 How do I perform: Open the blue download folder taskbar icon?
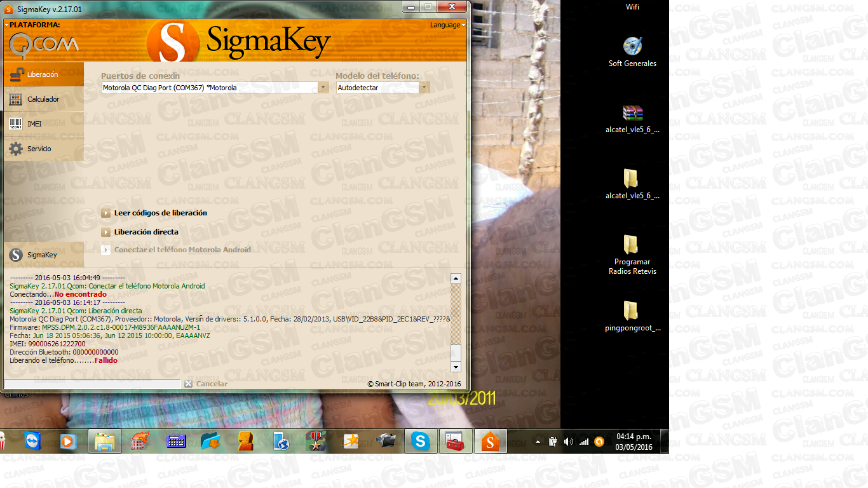[x=210, y=441]
